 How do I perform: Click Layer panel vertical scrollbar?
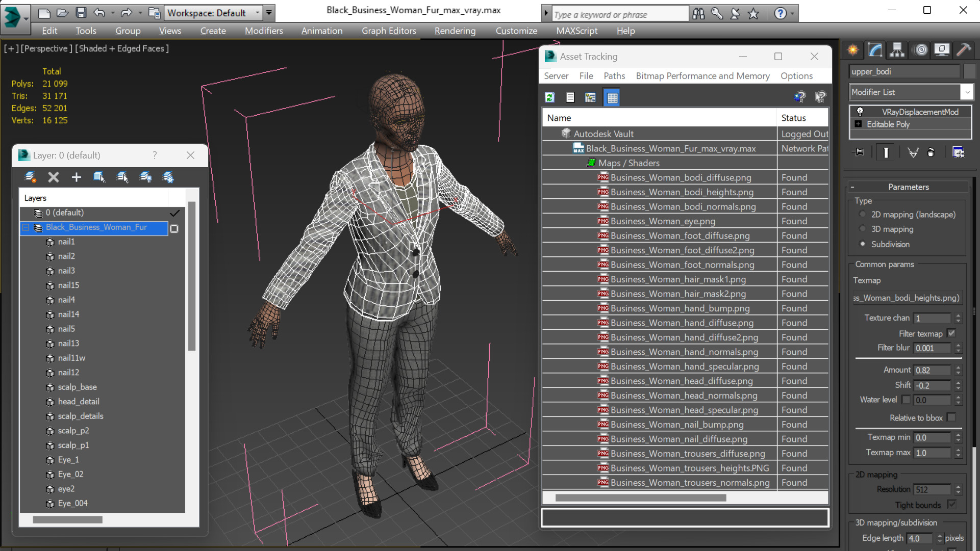(x=192, y=276)
